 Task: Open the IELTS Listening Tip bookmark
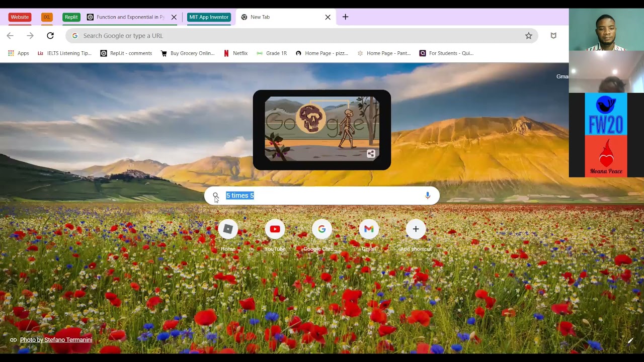64,53
